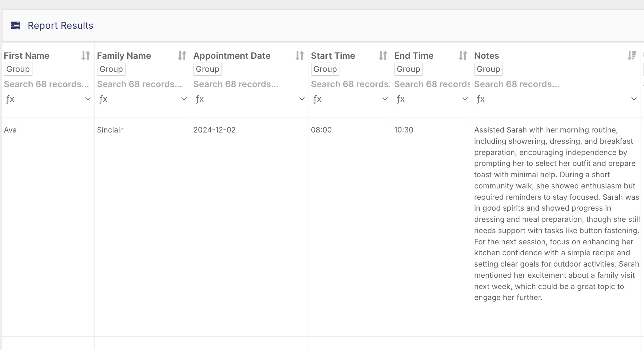Open the Start Time function dropdown

pyautogui.click(x=350, y=99)
